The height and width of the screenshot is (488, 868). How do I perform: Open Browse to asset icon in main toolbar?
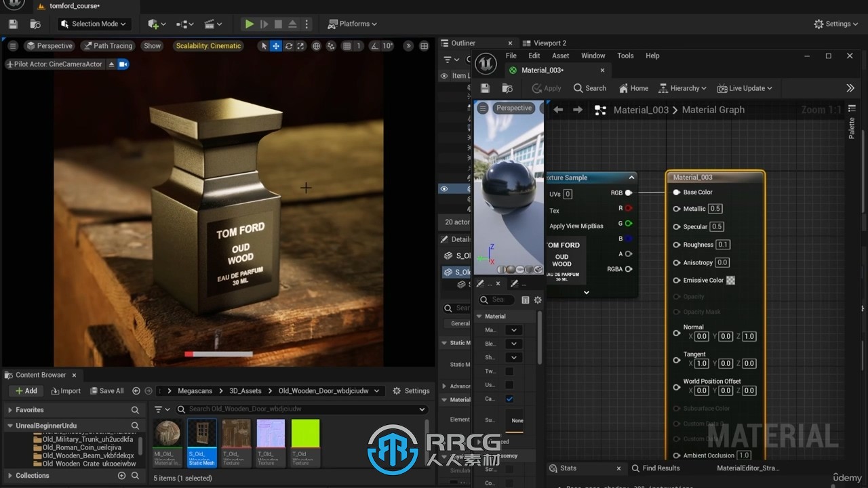click(x=35, y=24)
